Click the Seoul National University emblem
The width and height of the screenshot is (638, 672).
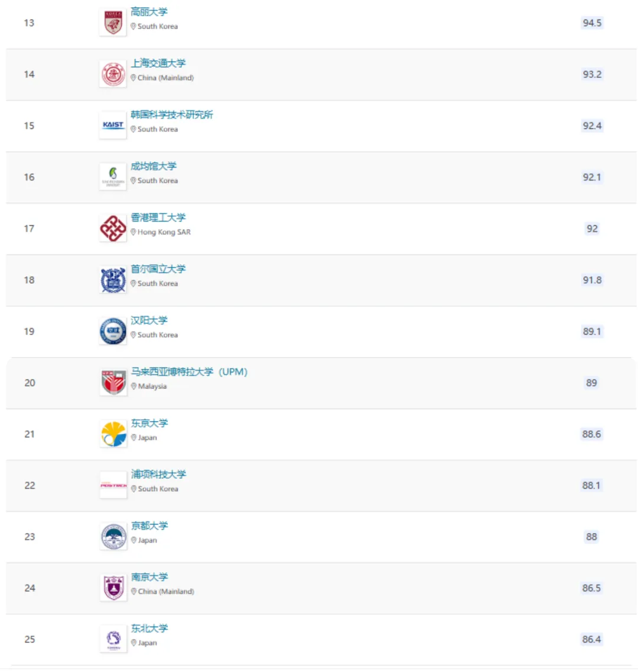pyautogui.click(x=113, y=280)
